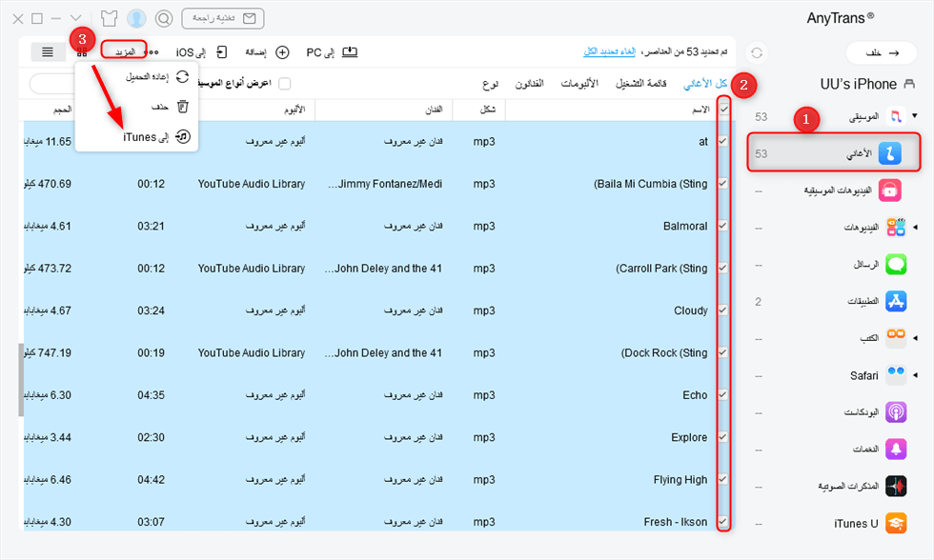Select حذف (Delete) from the open menu

click(x=145, y=108)
